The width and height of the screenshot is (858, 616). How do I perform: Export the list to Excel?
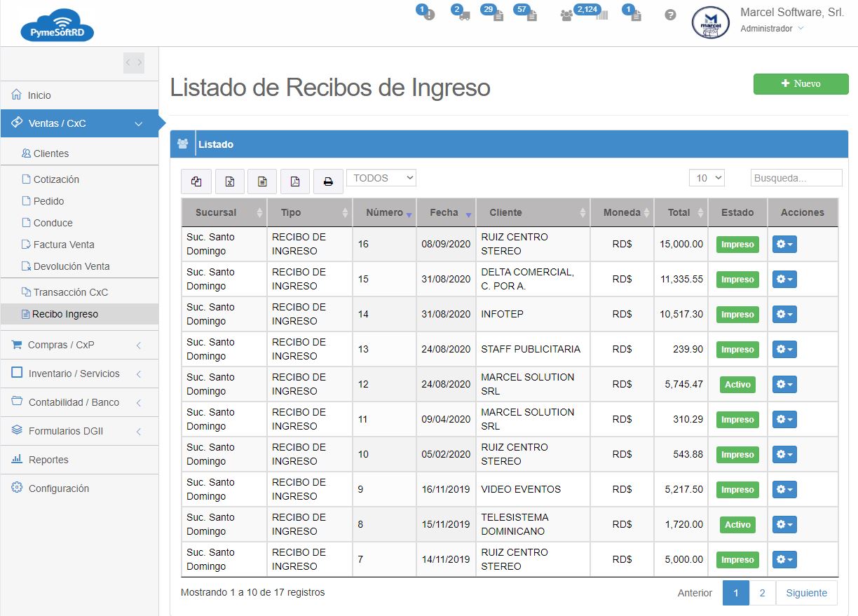(x=229, y=182)
